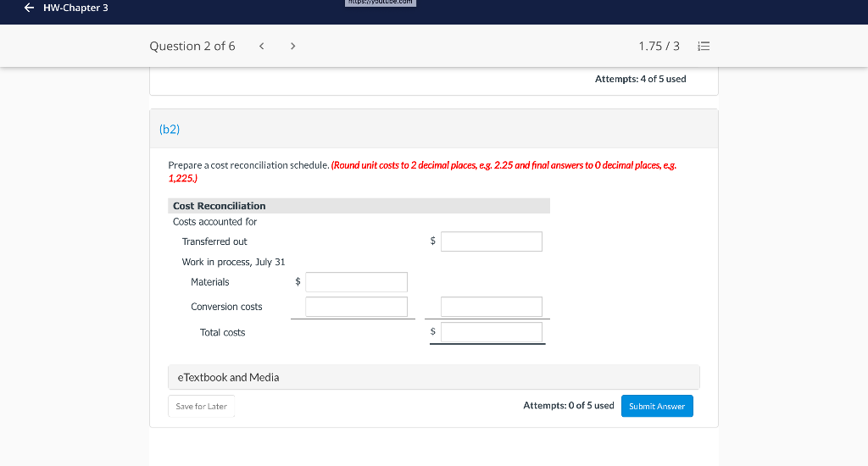Click the Question 2 of 6 label
This screenshot has width=868, height=466.
tap(192, 46)
